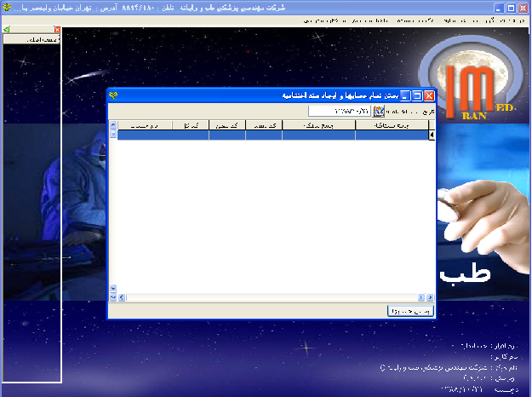Click the small horizontal scrollbar thumb
532x397 pixels.
[421, 297]
